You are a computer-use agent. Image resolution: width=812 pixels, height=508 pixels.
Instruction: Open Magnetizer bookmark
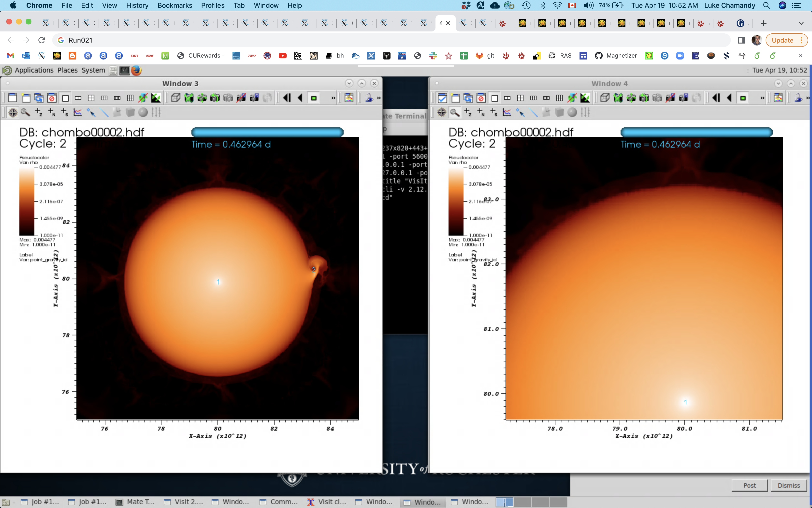(x=616, y=56)
